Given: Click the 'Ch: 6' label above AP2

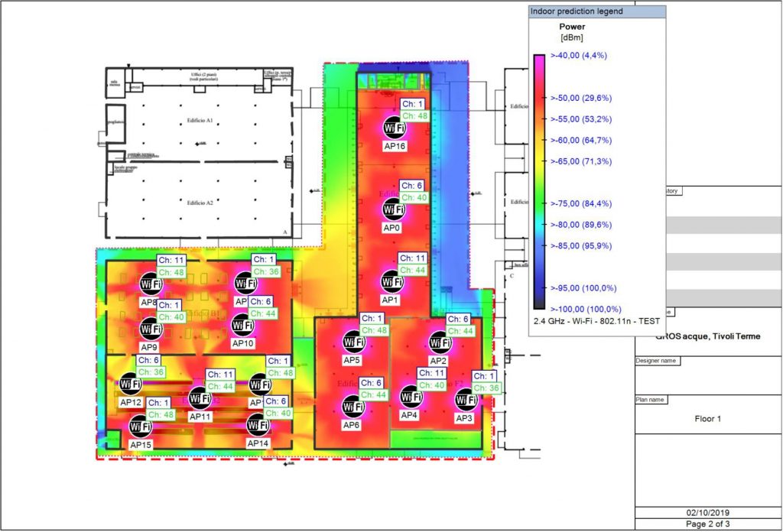Looking at the screenshot, I should point(458,319).
